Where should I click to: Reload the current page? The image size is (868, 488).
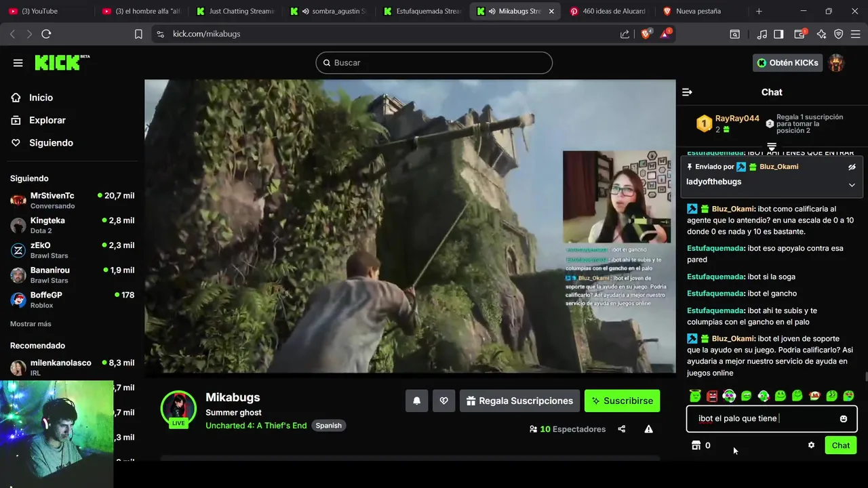click(46, 34)
